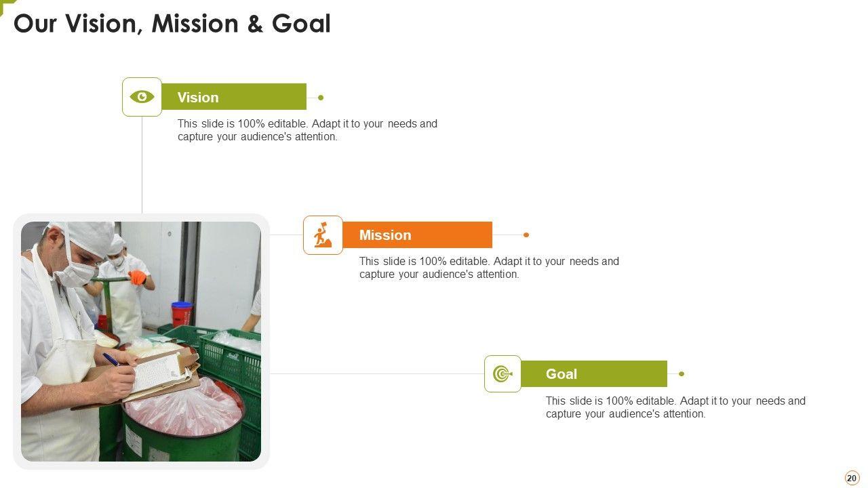Select the green dot after Goal bar
The image size is (868, 488).
(682, 374)
